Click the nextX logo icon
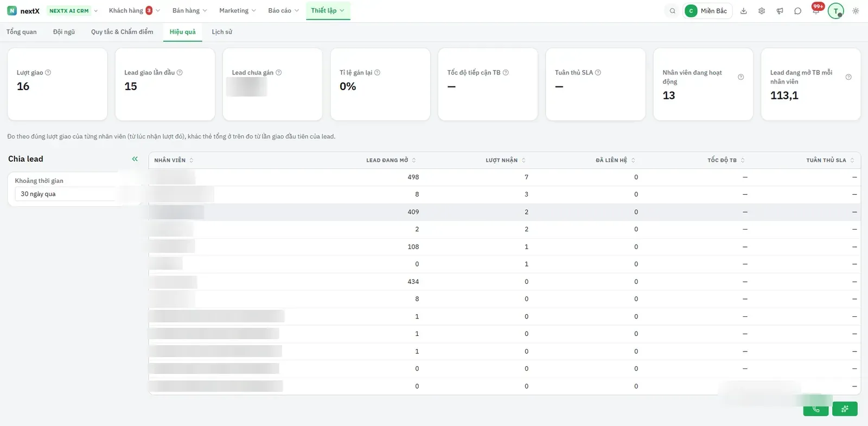Screen dimensions: 868x426 click(12, 11)
